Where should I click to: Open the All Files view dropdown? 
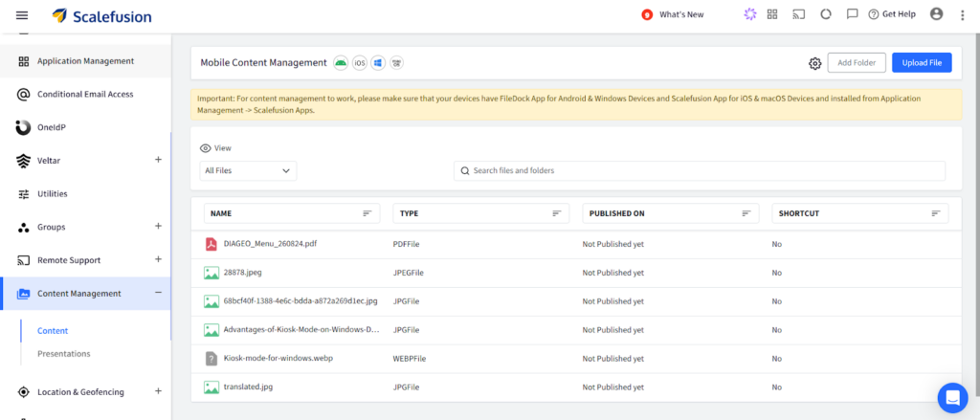click(x=248, y=170)
